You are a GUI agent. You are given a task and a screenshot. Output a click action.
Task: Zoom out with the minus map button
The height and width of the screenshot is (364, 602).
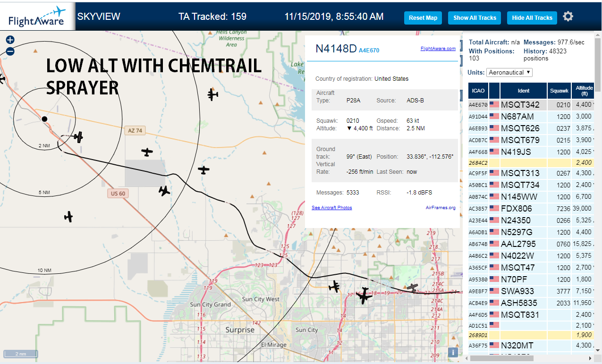coord(10,51)
